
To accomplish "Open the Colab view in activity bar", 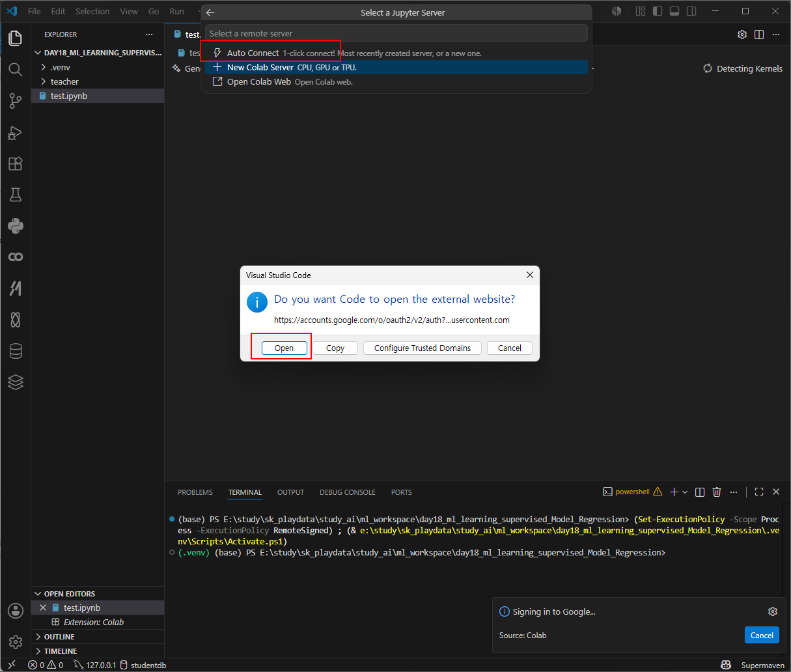I will pos(16,257).
